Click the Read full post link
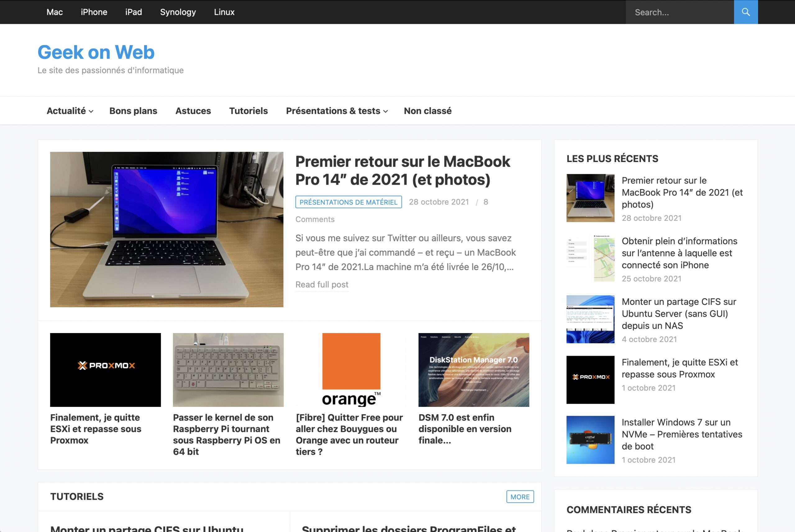This screenshot has width=795, height=532. click(322, 284)
